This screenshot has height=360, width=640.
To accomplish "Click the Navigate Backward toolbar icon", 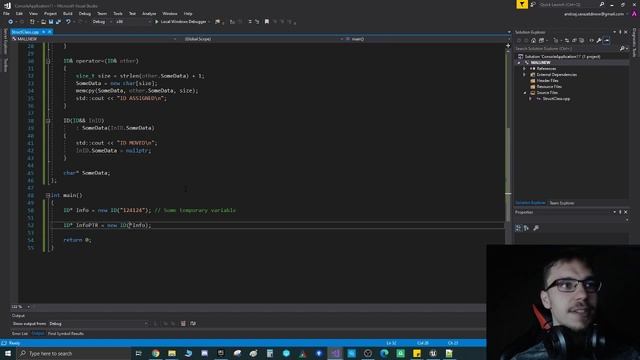I will tap(10, 22).
